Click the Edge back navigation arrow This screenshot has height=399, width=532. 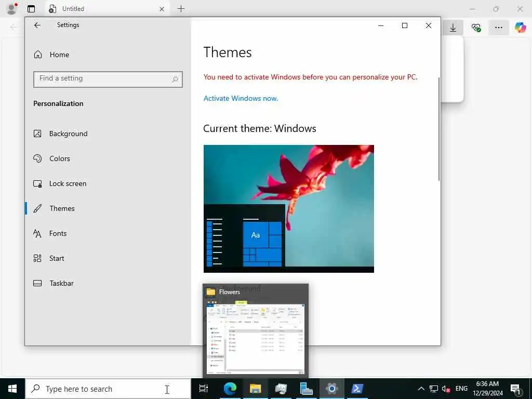pyautogui.click(x=14, y=27)
